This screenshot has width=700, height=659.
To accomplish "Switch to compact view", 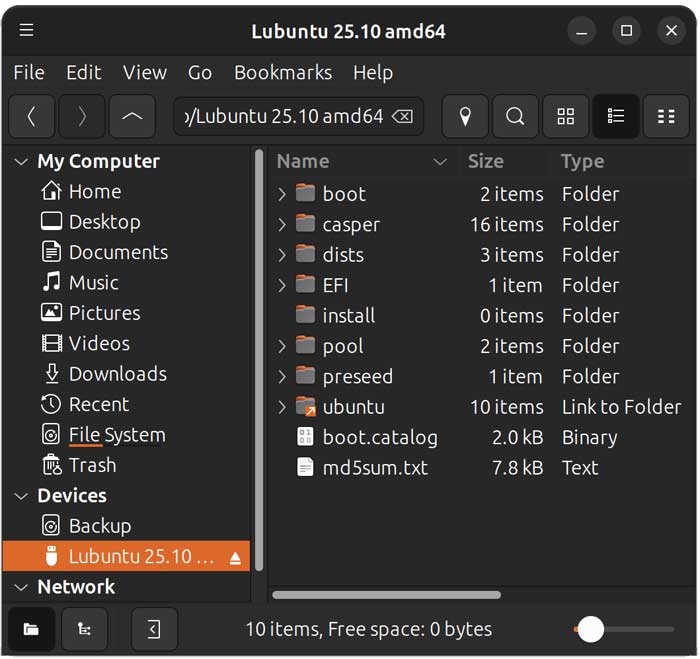I will pos(666,117).
